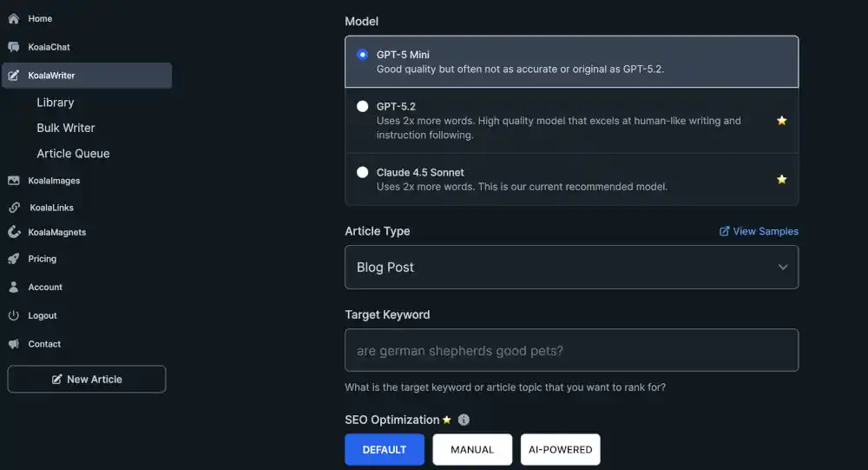Click the KoalaWriter pencil icon
The width and height of the screenshot is (868, 470).
pyautogui.click(x=14, y=75)
